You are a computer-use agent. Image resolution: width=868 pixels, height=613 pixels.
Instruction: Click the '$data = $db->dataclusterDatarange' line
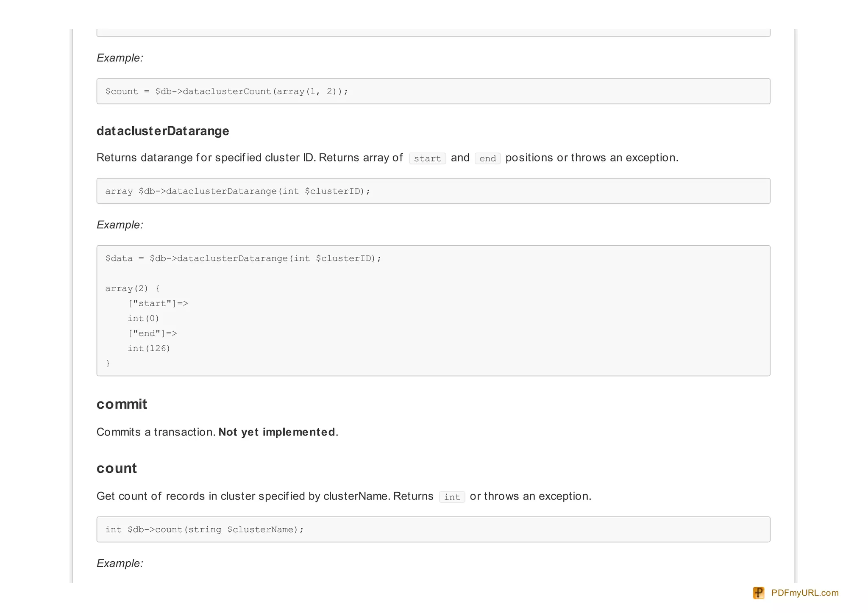tap(243, 258)
